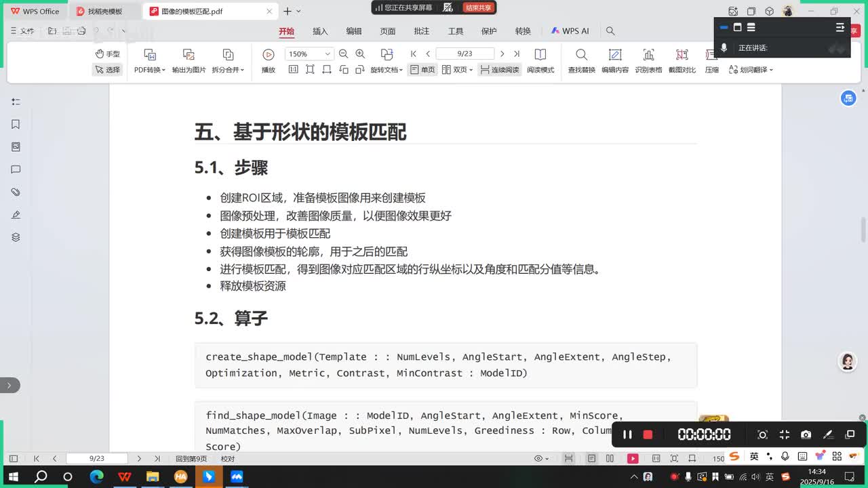Jump to last page in toolbar

[x=516, y=54]
